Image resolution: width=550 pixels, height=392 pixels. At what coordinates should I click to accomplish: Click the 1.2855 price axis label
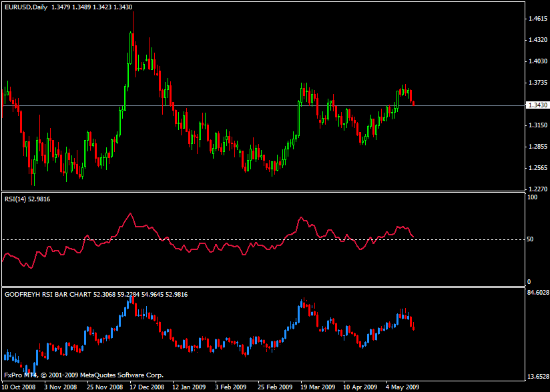pyautogui.click(x=537, y=147)
